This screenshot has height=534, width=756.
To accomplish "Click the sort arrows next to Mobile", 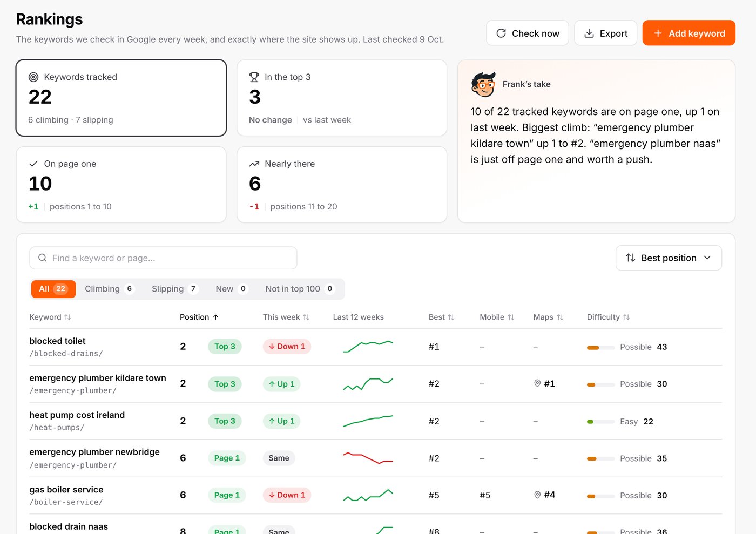I will 511,317.
